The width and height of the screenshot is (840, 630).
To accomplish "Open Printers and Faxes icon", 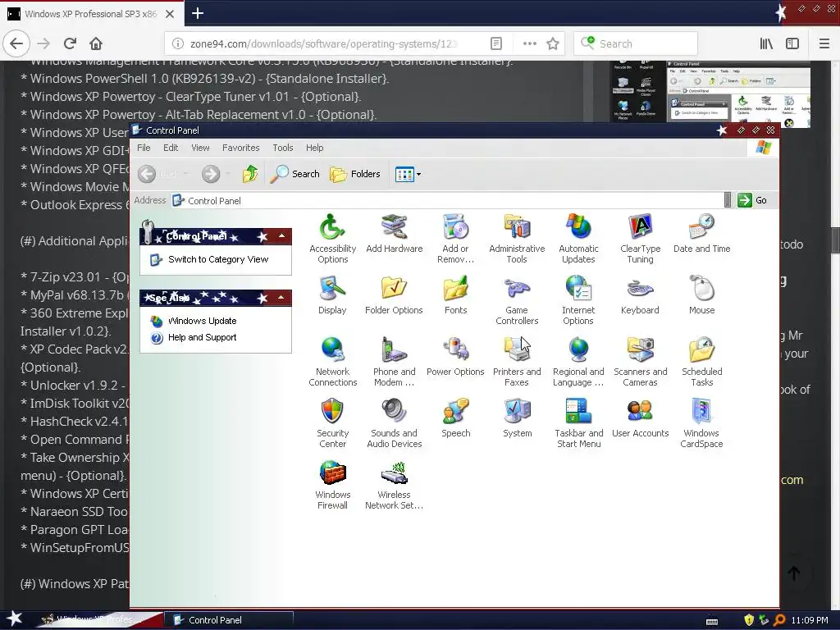I will click(517, 362).
